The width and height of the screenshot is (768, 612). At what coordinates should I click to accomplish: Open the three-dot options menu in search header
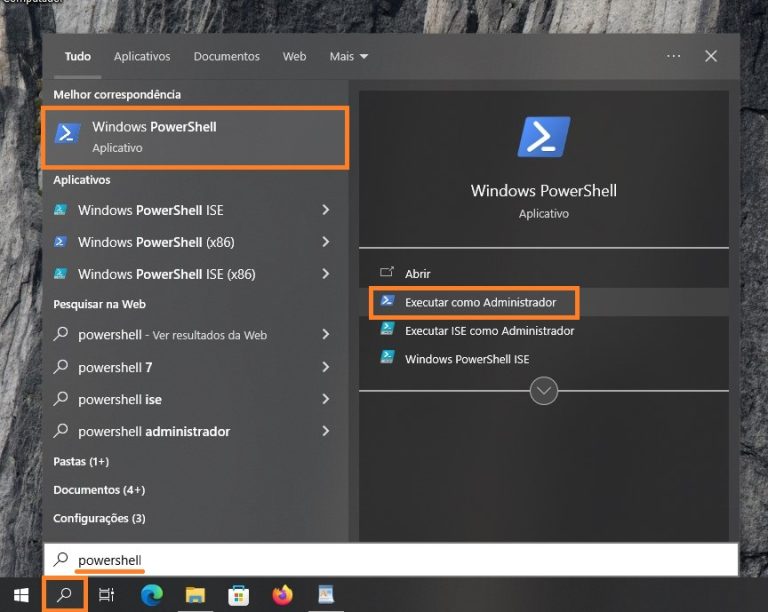[x=673, y=56]
